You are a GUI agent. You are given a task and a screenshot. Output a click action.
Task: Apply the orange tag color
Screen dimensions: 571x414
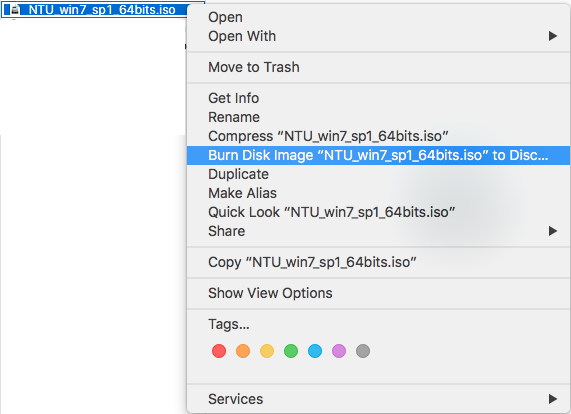click(x=243, y=351)
